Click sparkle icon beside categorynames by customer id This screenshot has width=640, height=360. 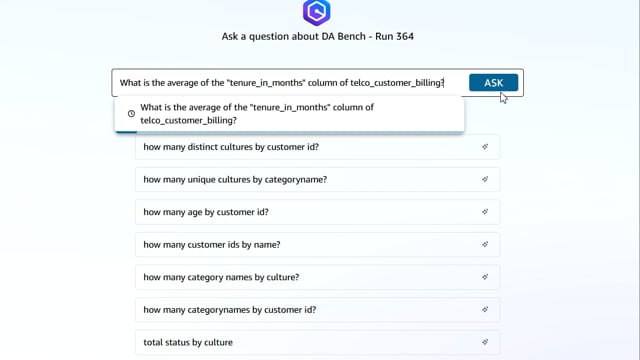coord(485,310)
